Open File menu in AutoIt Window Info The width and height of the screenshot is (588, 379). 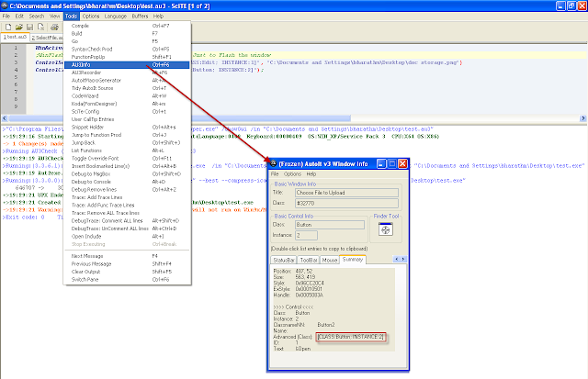click(275, 173)
